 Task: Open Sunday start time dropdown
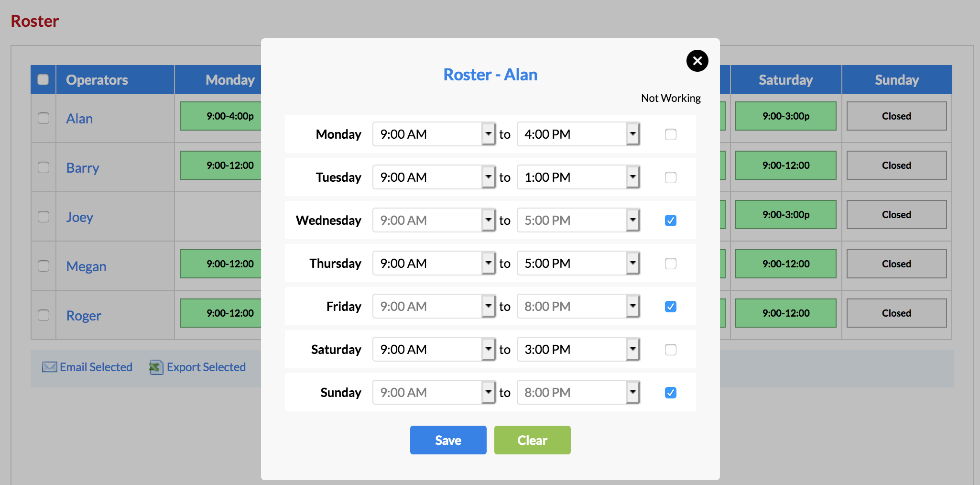tap(434, 392)
